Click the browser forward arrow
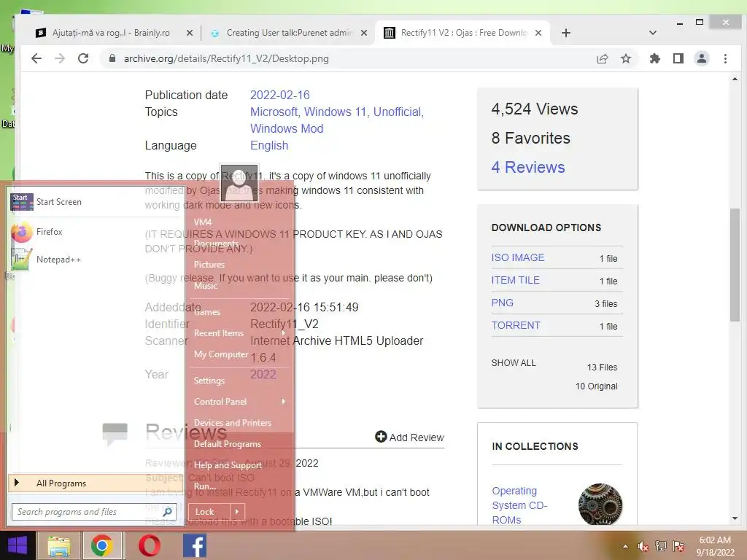This screenshot has width=747, height=560. click(60, 58)
